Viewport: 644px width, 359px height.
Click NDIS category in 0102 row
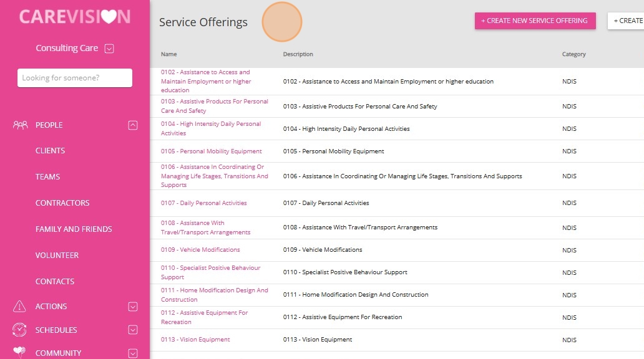[569, 82]
